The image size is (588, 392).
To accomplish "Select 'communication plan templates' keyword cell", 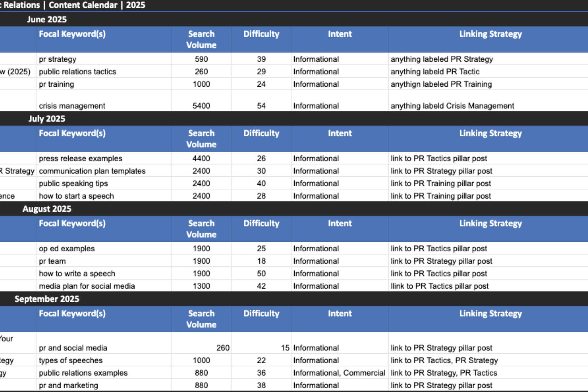I will pyautogui.click(x=92, y=171).
